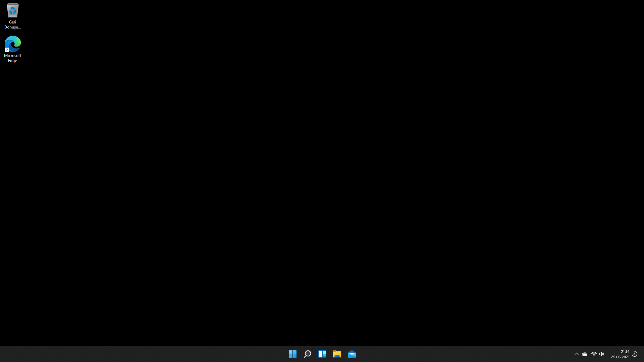The width and height of the screenshot is (644, 362).
Task: Open the Windows Start menu
Action: point(292,354)
